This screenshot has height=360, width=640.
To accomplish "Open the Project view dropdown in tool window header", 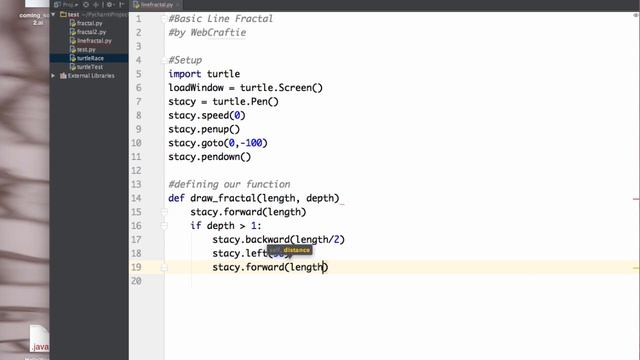I will (66, 4).
